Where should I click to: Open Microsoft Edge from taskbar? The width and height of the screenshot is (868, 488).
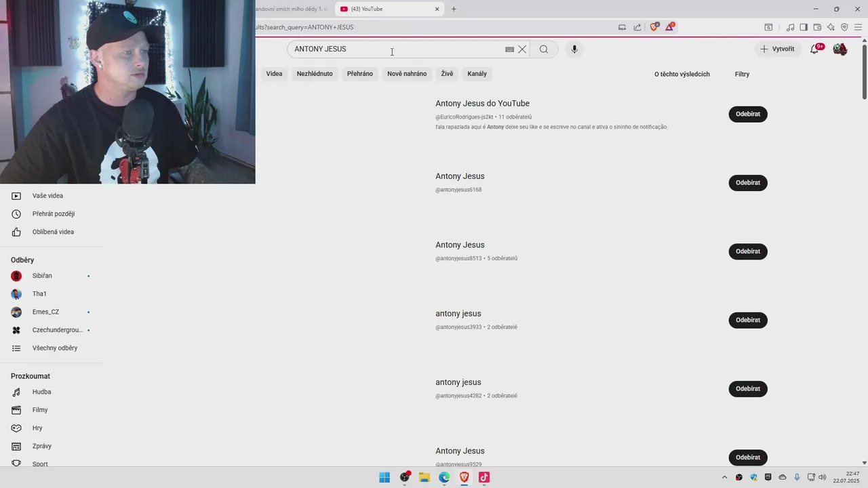click(444, 477)
